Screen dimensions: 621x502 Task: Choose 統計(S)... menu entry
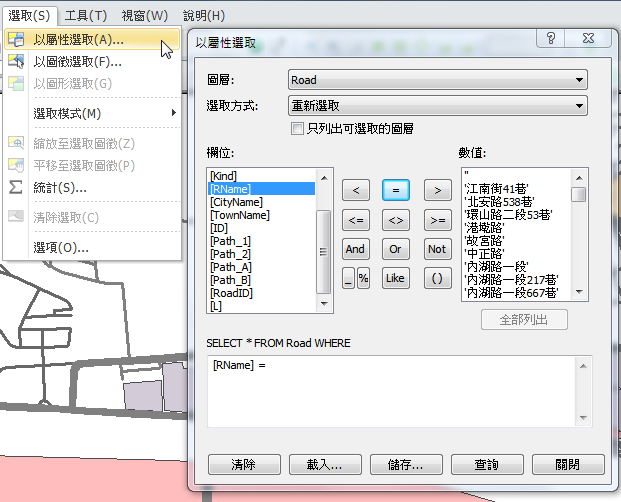(x=92, y=187)
